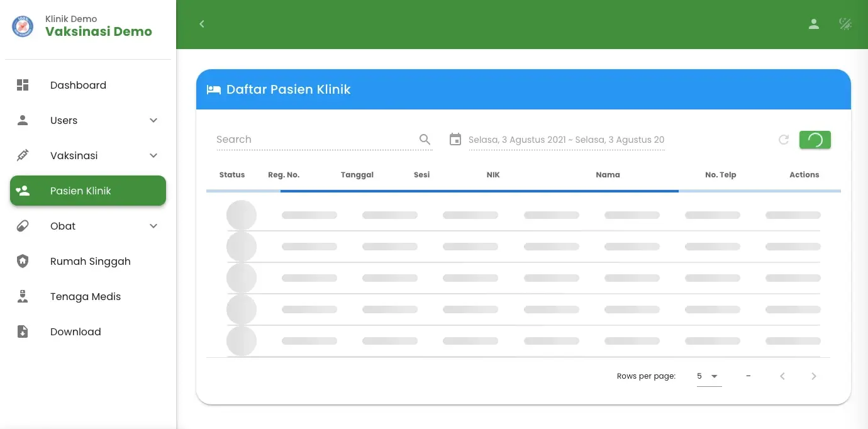Click the Rumah Singgah shield-home icon

(23, 261)
